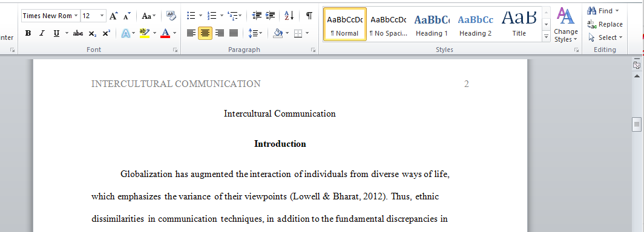Image resolution: width=644 pixels, height=232 pixels.
Task: Open the Bullets dropdown arrow
Action: (x=200, y=16)
